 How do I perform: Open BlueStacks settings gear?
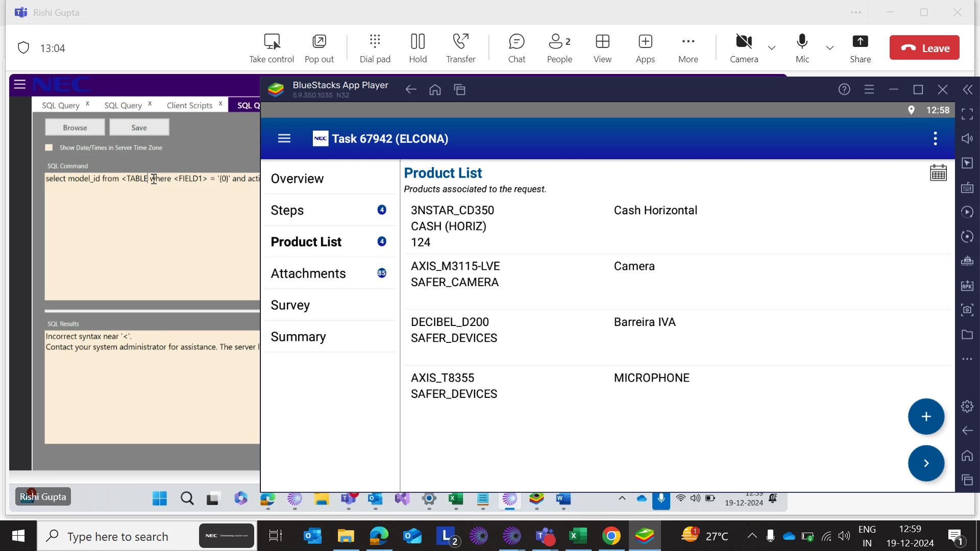click(x=967, y=407)
